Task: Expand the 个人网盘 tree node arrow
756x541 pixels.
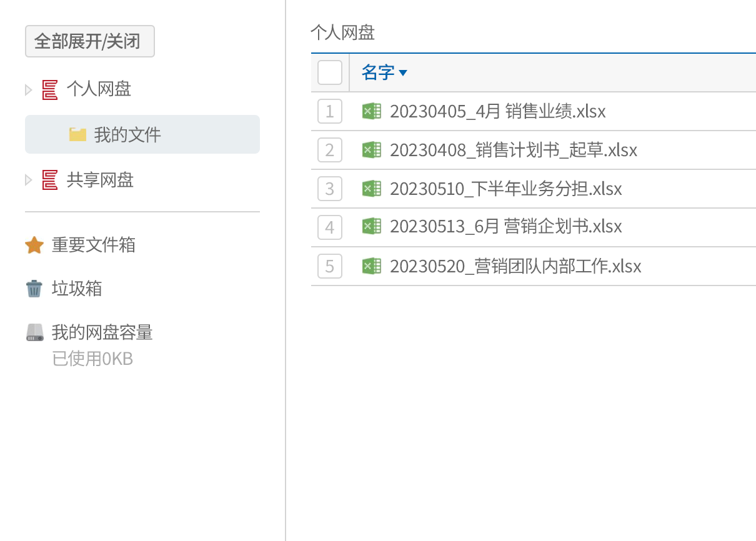Action: [x=28, y=90]
